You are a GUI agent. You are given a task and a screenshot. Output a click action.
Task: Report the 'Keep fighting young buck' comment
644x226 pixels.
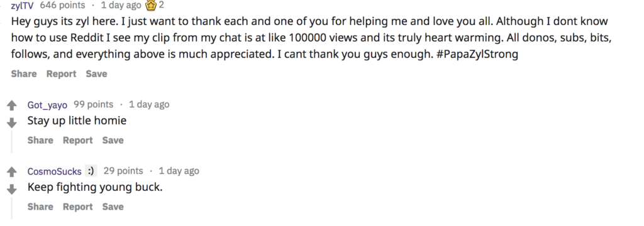77,207
